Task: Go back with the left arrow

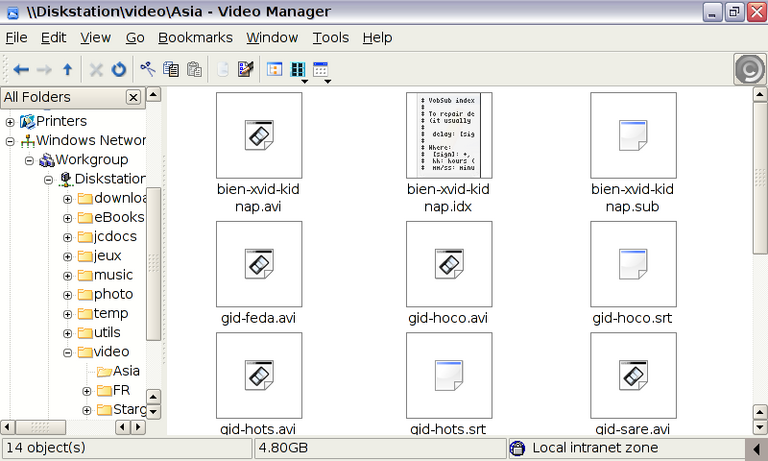Action: click(x=21, y=70)
